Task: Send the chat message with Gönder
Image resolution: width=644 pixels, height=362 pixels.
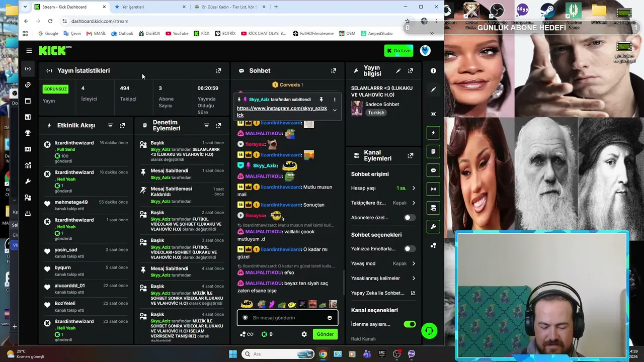Action: [325, 334]
